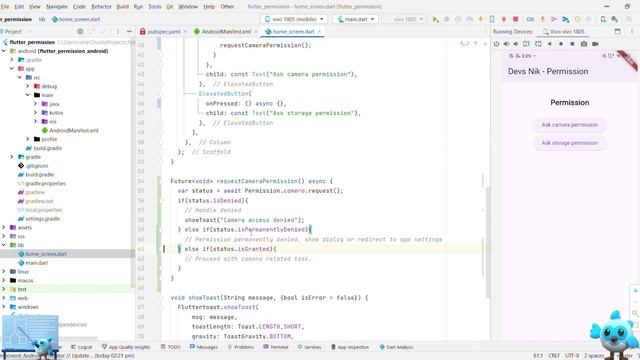
Task: Attach debugger using the red bug icon
Action: point(504,19)
